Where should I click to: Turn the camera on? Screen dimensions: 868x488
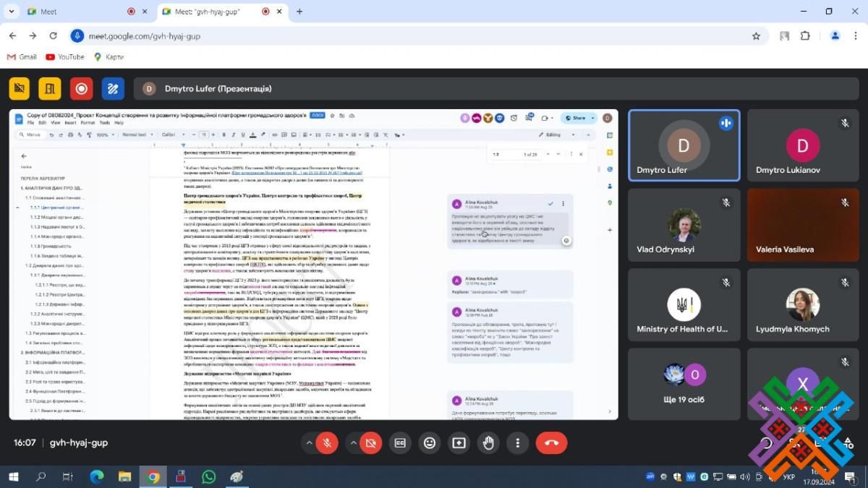click(x=370, y=442)
